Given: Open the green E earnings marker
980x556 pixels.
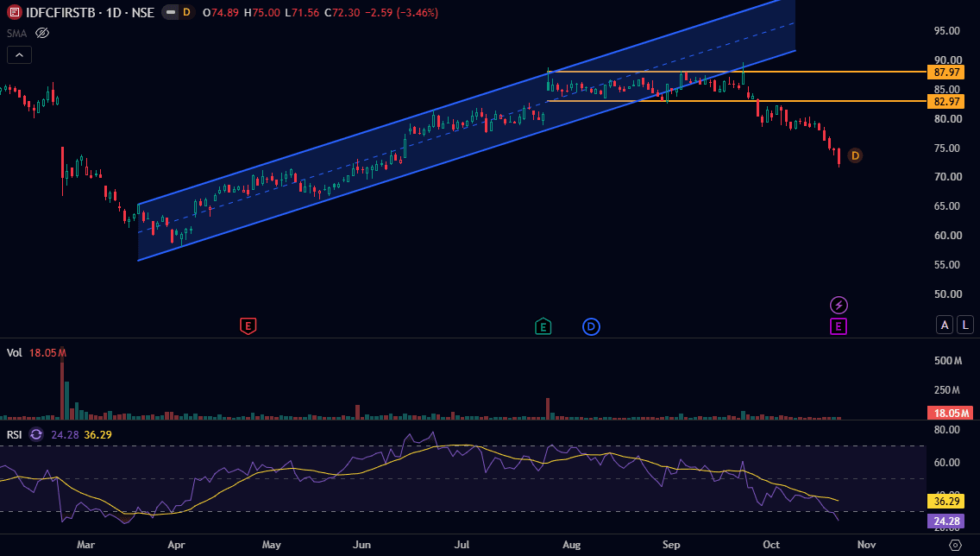Looking at the screenshot, I should [543, 325].
